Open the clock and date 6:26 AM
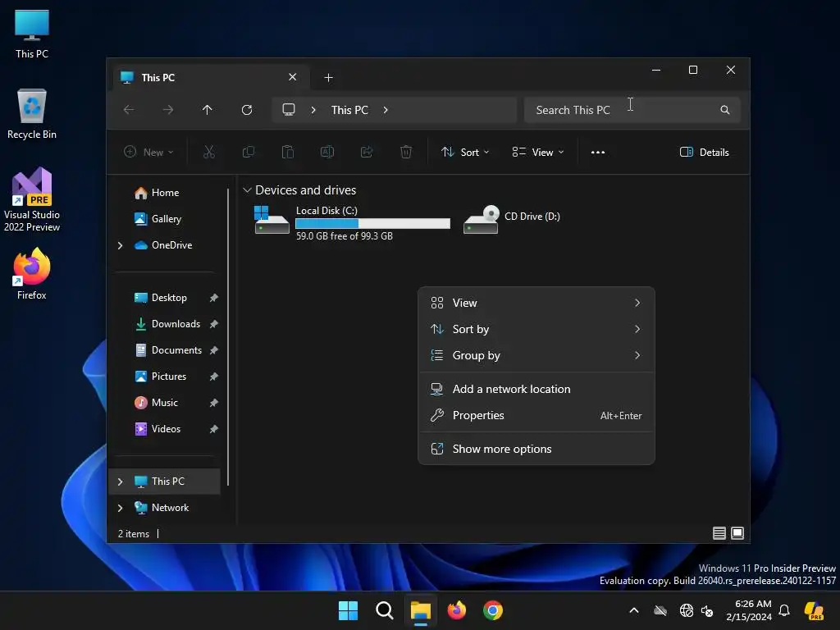 749,610
